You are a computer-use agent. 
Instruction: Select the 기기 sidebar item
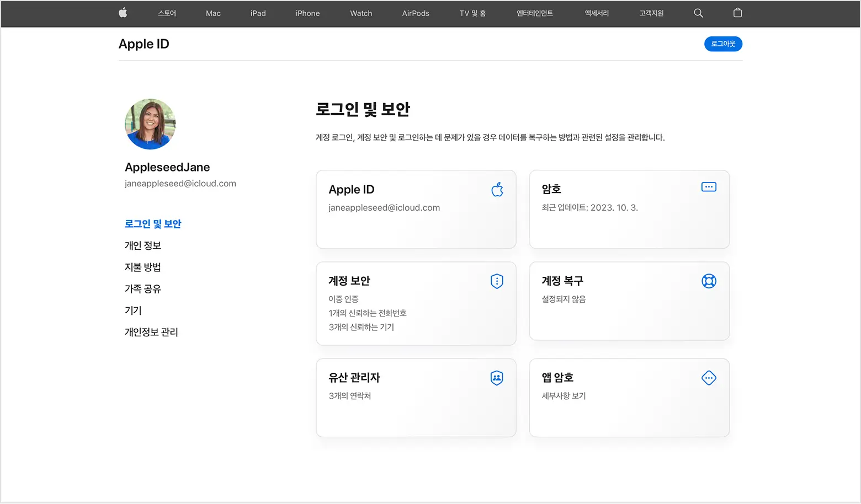coord(132,310)
